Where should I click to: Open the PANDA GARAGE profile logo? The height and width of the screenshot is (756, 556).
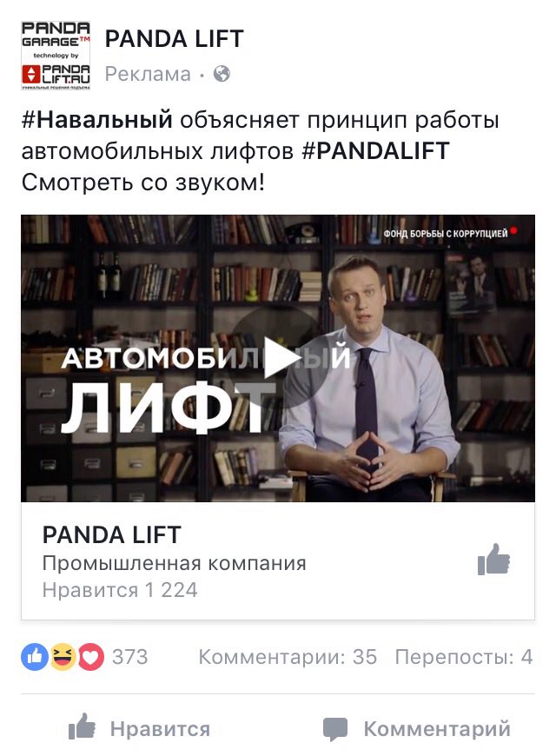coord(56,56)
